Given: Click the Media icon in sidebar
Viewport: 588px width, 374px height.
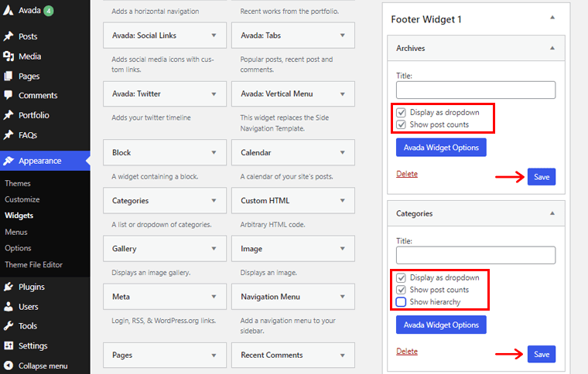Looking at the screenshot, I should pyautogui.click(x=9, y=56).
